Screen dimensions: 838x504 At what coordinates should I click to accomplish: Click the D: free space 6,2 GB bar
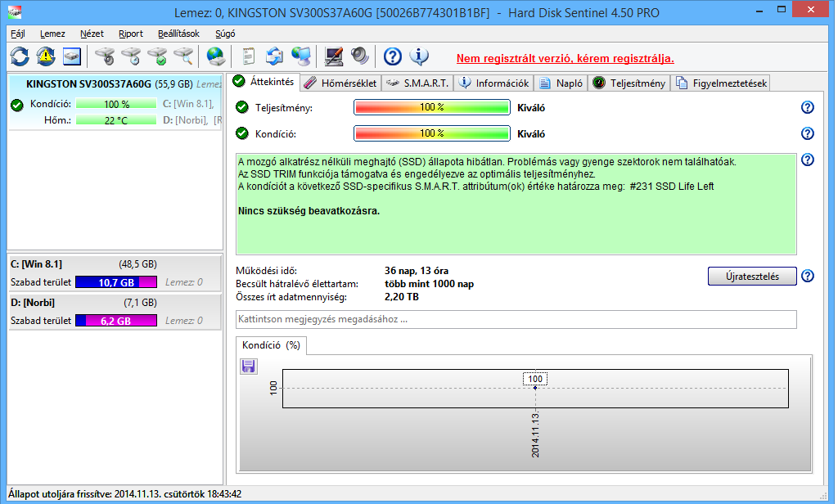click(116, 321)
